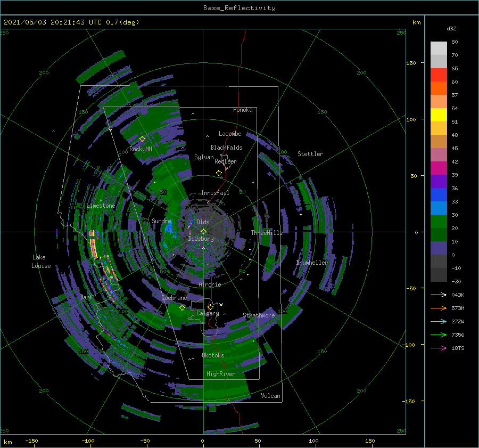
Task: Click the dBZ legend heading
Action: [451, 28]
